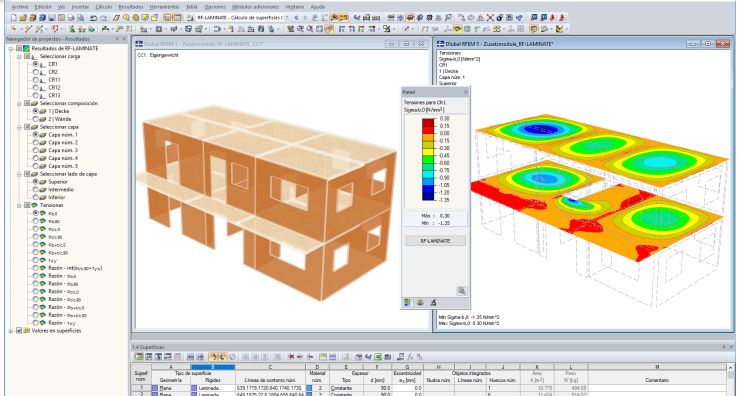Click multicolor chart icon ending second toolbar
The height and width of the screenshot is (396, 738).
pyautogui.click(x=559, y=29)
